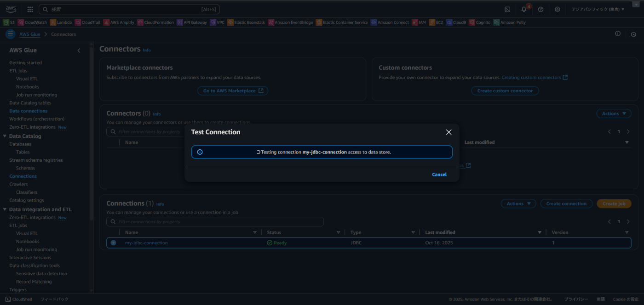Toggle the navigation hamburger menu
The height and width of the screenshot is (305, 644).
10,34
